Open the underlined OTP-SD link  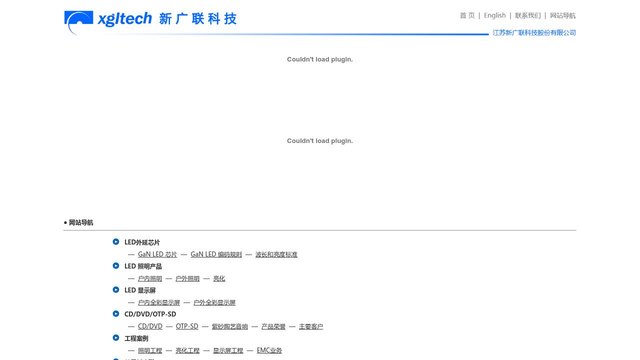point(187,326)
